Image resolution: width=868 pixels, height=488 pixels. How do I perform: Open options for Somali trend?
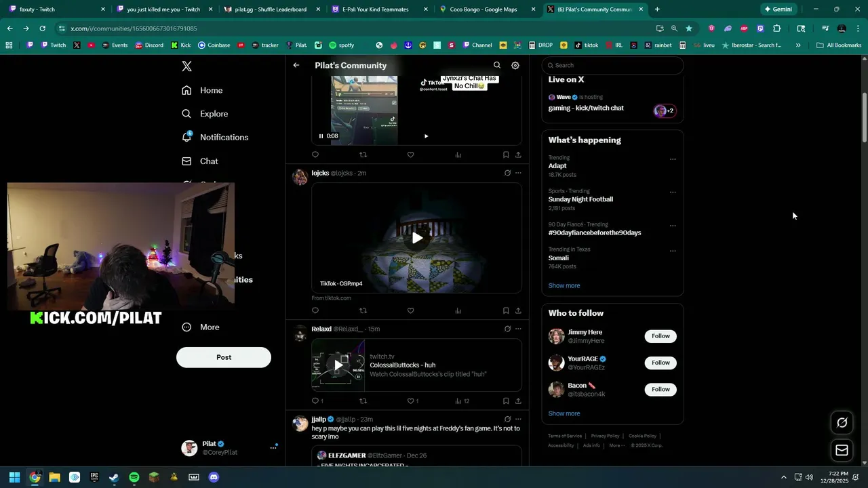click(673, 251)
